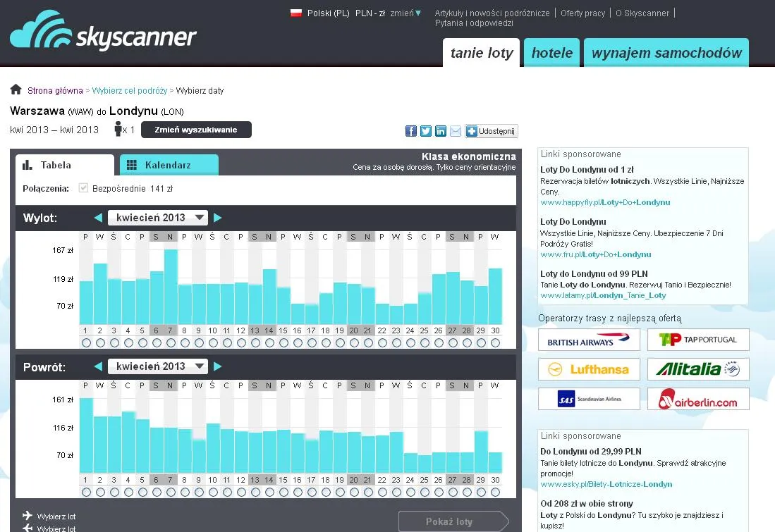
Task: Open 'Od 208 zł w obie strony' ad
Action: (587, 503)
